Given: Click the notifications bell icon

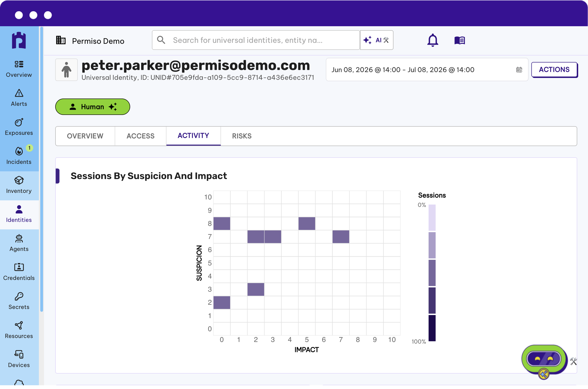Looking at the screenshot, I should [432, 40].
